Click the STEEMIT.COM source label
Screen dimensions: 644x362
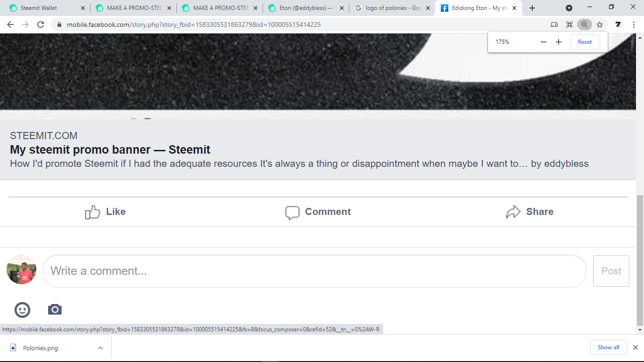click(x=43, y=136)
